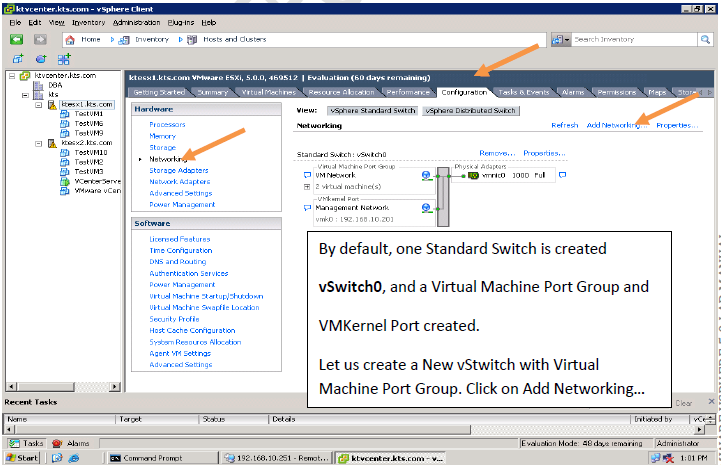Open the Inventory menu

(88, 23)
